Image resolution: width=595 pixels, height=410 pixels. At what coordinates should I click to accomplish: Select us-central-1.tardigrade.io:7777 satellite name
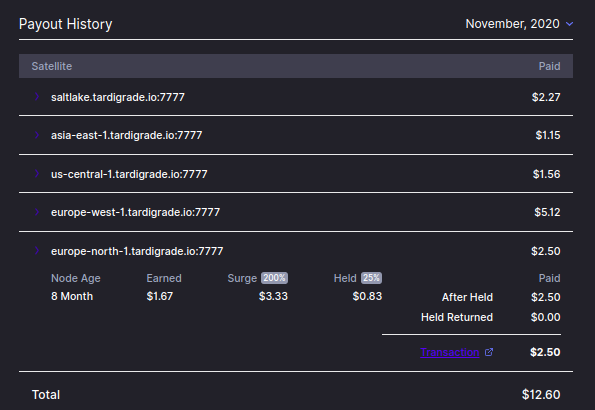point(129,174)
